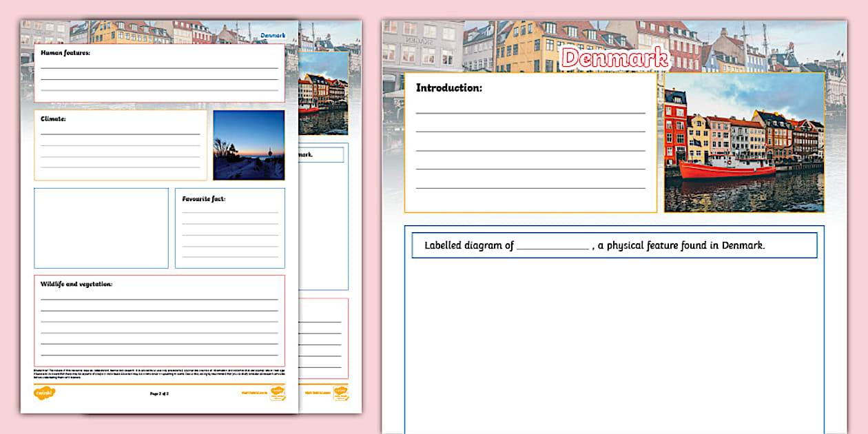The height and width of the screenshot is (434, 868).
Task: Click the Wildlife and vegetation writing area
Action: click(159, 324)
